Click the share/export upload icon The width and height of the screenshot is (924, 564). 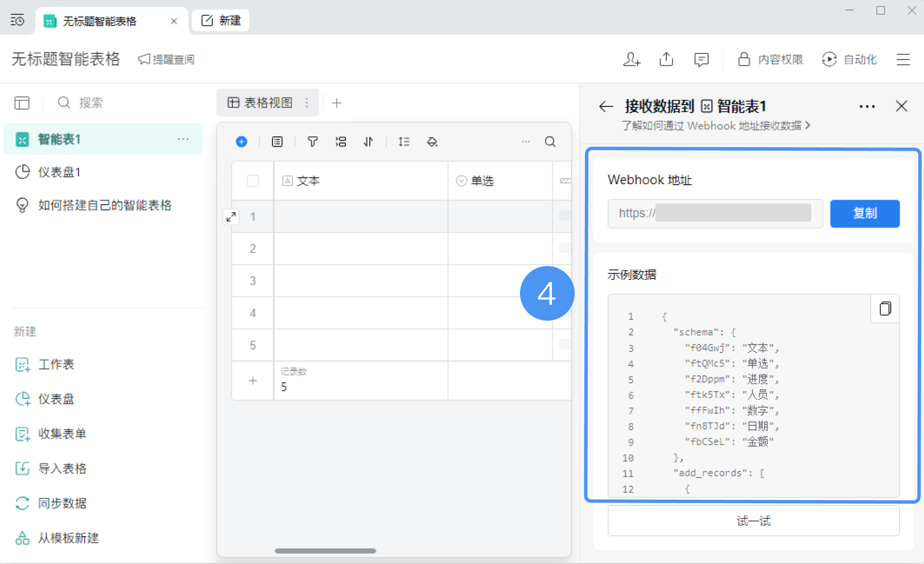pos(666,59)
